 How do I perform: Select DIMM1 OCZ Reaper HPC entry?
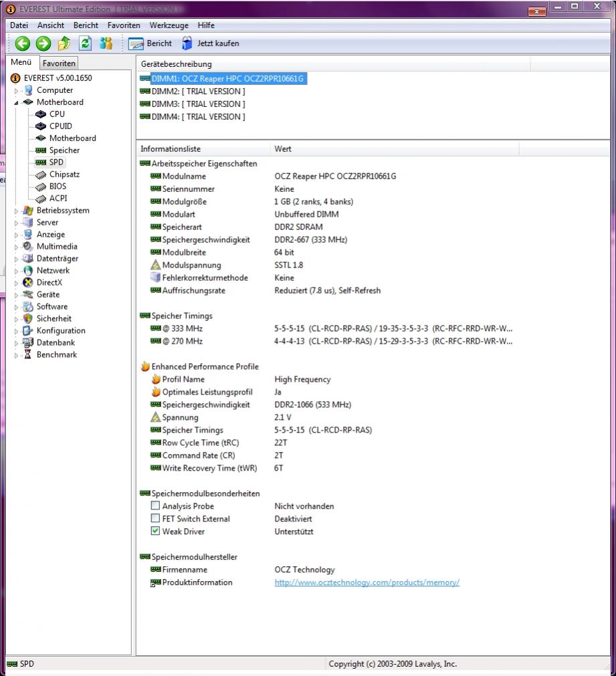coord(223,78)
